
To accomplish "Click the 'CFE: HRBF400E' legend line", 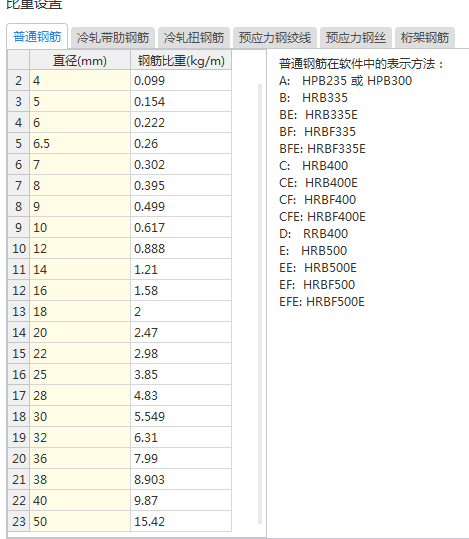I will [x=322, y=217].
